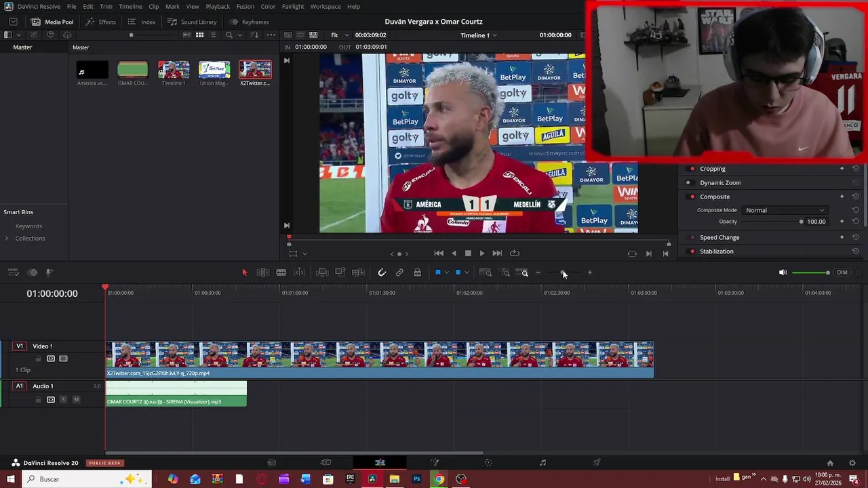This screenshot has height=488, width=868.
Task: Toggle Position Lock padlock icon
Action: [417, 272]
